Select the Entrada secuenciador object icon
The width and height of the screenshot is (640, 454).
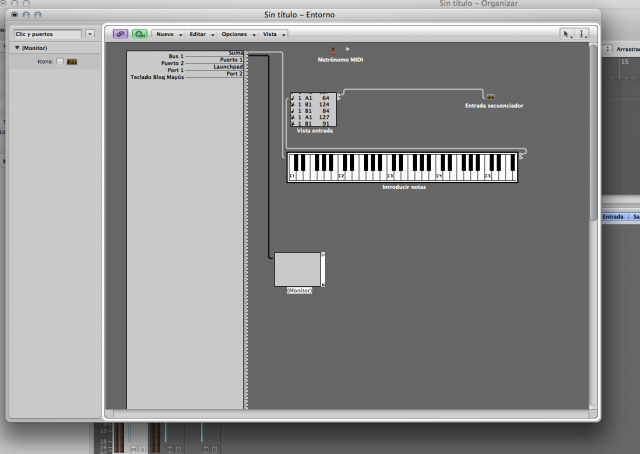[x=489, y=97]
